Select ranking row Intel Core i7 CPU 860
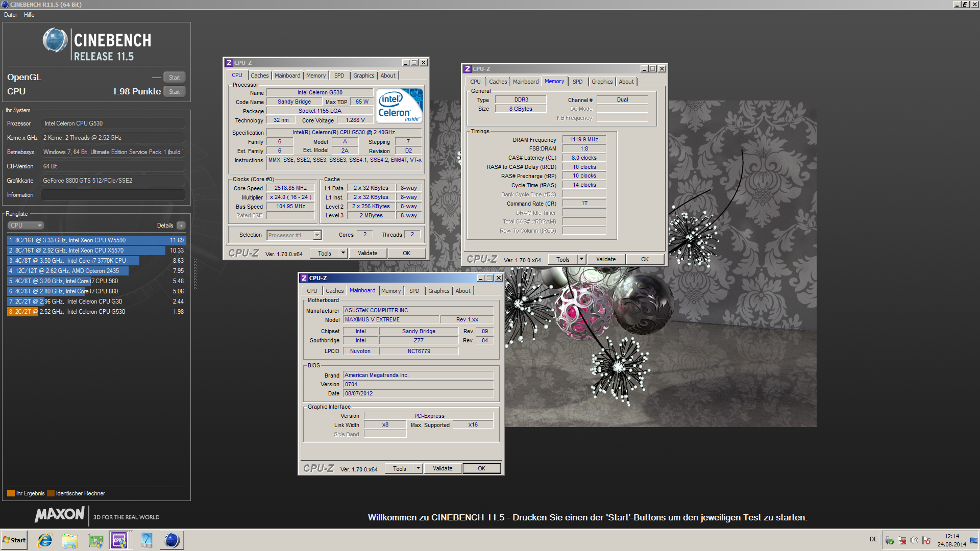980x551 pixels. (x=96, y=291)
